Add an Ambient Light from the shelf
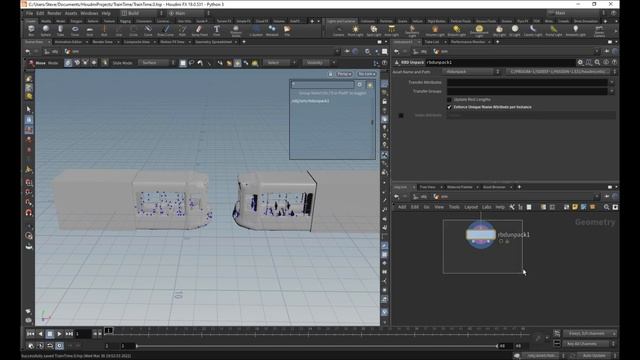This screenshot has width=640, height=360. pos(575,30)
